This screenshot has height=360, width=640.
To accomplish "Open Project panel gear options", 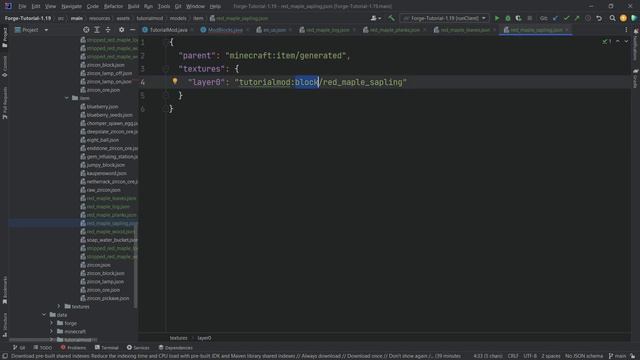I will (121, 30).
